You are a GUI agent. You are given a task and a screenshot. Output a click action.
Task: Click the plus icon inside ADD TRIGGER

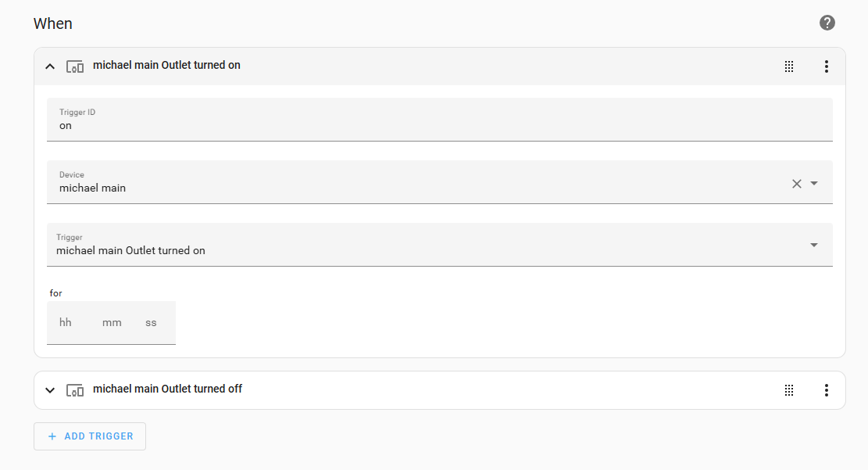52,436
